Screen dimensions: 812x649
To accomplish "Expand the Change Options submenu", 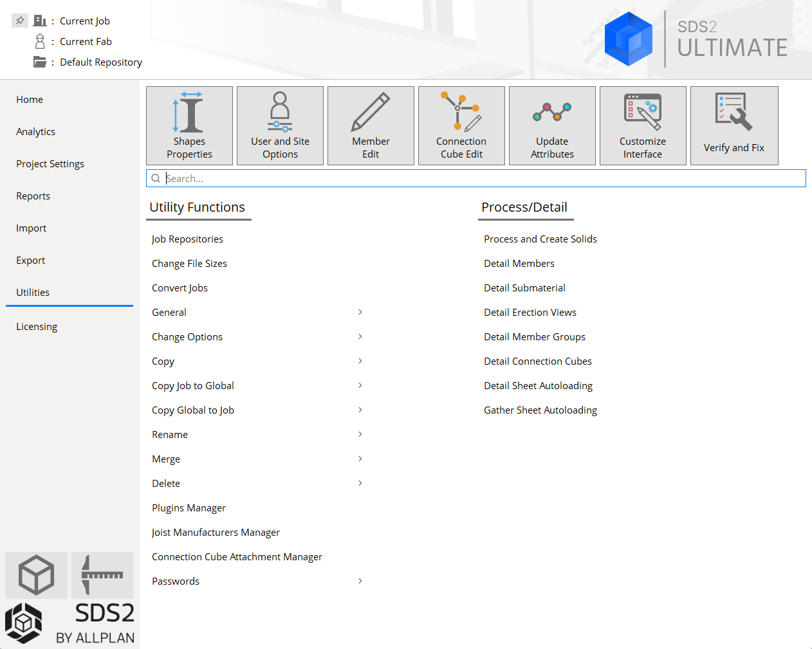I will [360, 336].
